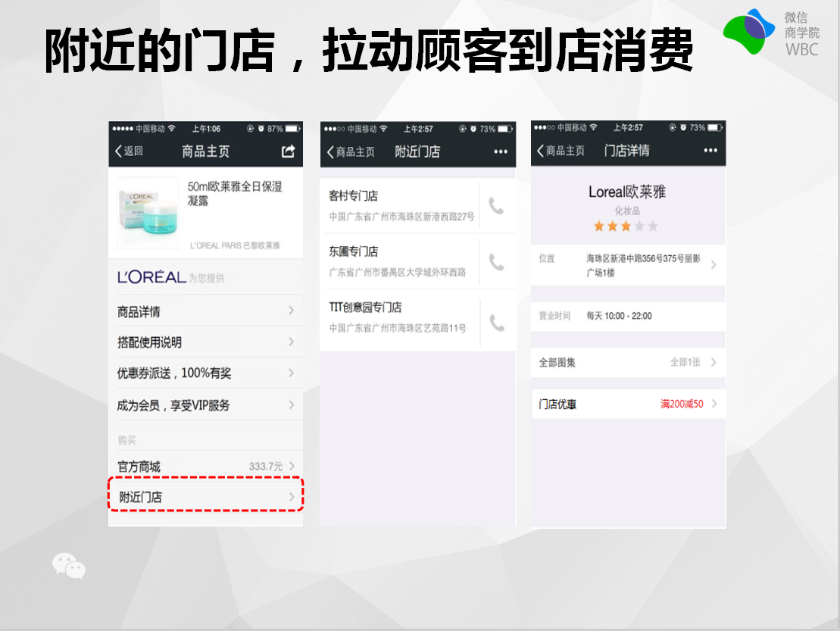The image size is (840, 631).
Task: Open the more options dots on 门店详情 screen
Action: pyautogui.click(x=710, y=151)
